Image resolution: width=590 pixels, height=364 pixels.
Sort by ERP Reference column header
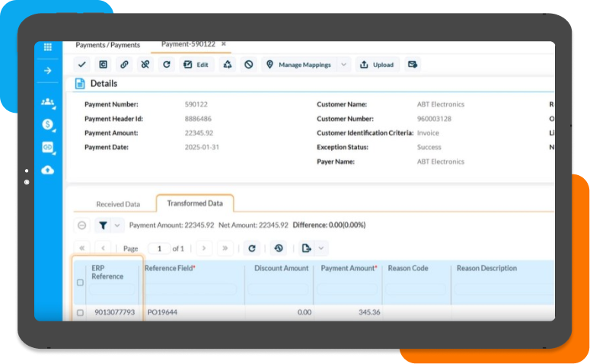coord(107,272)
